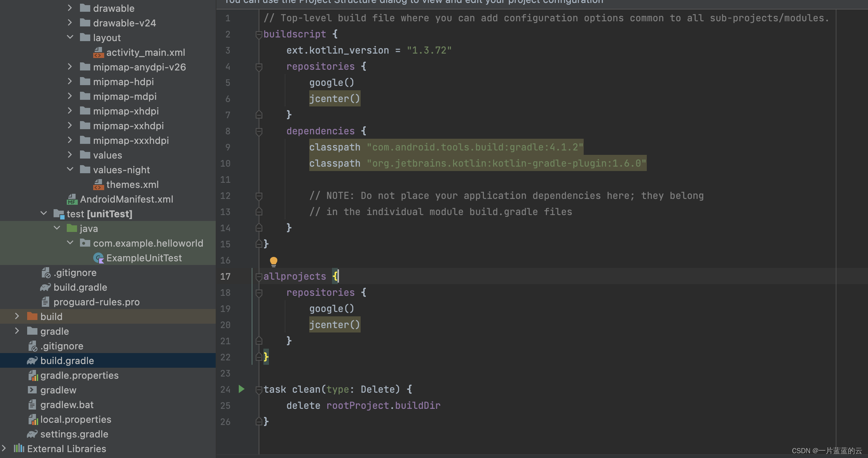
Task: Open the local.properties file
Action: click(x=75, y=419)
